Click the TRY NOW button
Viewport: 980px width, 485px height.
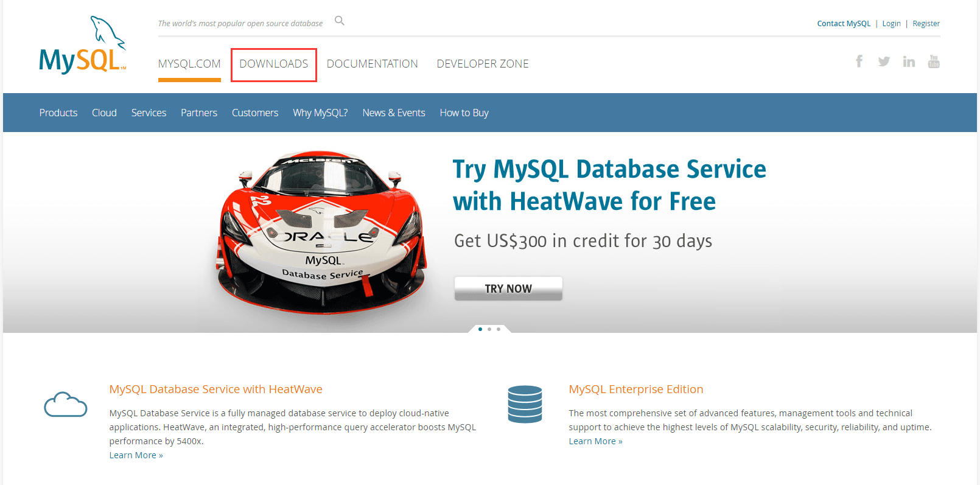(x=508, y=288)
